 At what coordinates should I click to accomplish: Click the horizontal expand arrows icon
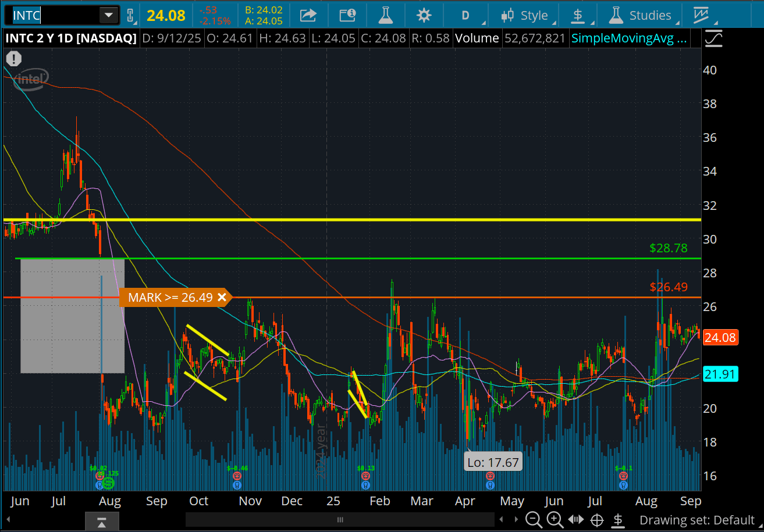tap(575, 520)
